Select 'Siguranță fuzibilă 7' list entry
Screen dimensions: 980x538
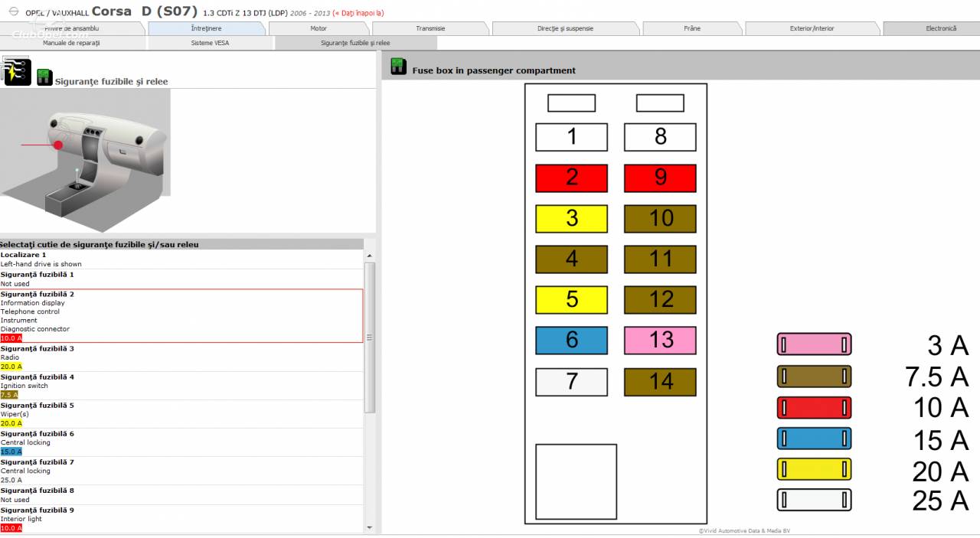181,471
